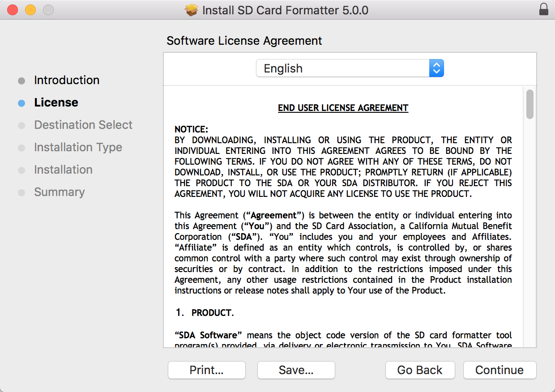
Task: Click the red close window button
Action: (13, 10)
